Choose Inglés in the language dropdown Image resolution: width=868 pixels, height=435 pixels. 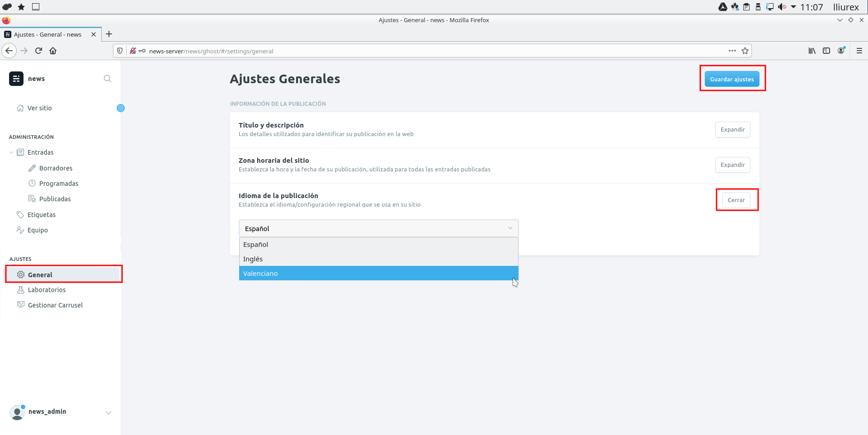253,259
